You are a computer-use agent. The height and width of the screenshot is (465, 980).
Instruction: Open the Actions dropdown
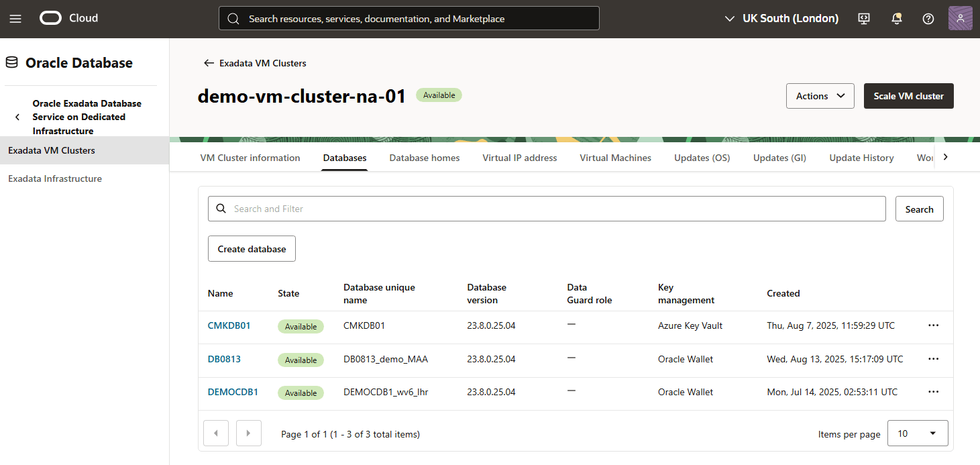[x=820, y=95]
